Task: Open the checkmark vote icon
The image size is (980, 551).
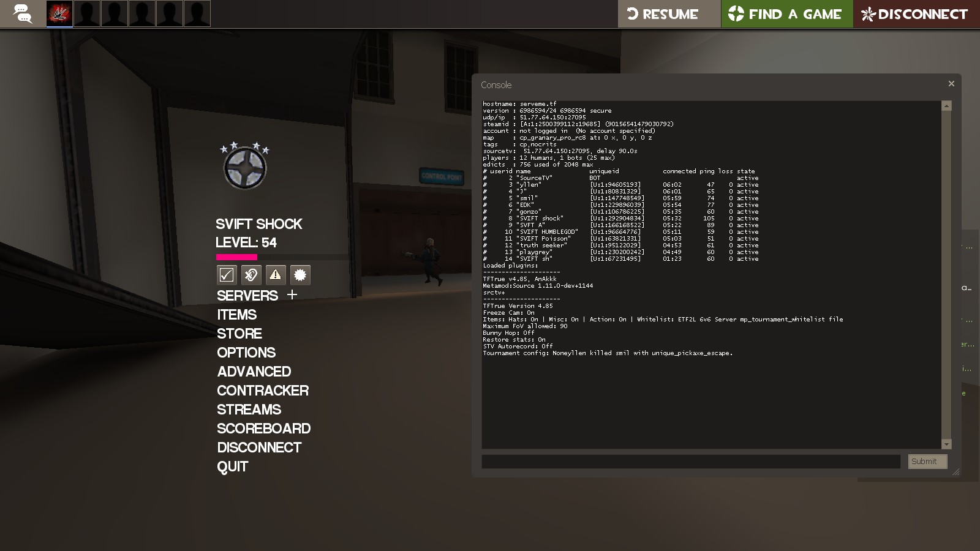Action: (227, 275)
